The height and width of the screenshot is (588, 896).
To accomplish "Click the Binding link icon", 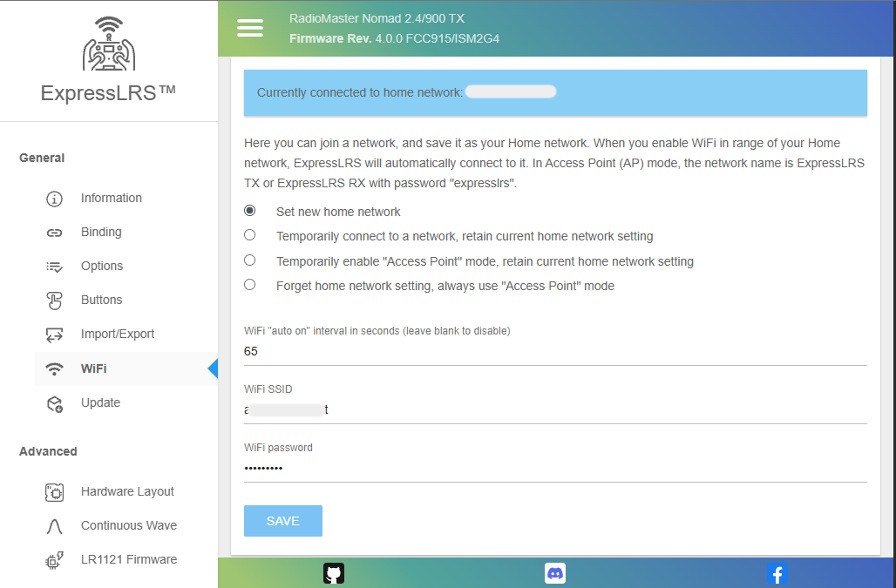I will point(54,233).
